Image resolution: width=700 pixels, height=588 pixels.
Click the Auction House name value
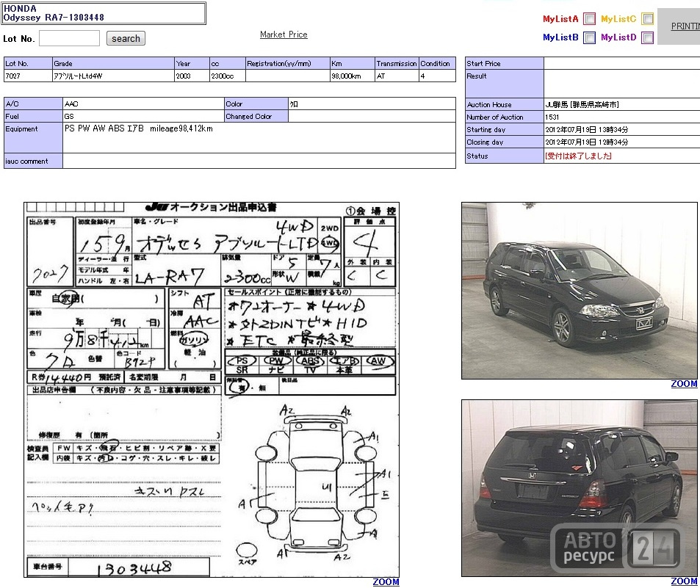(x=582, y=104)
